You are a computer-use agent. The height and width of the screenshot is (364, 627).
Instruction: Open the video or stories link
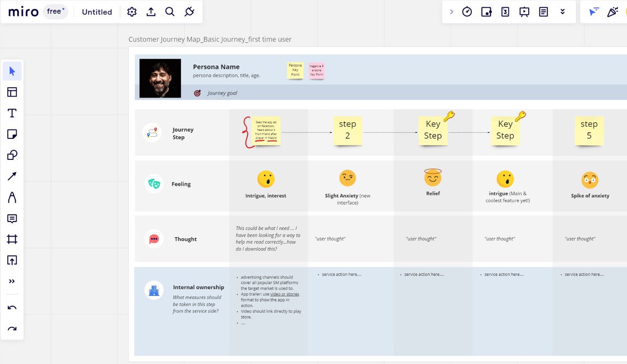point(285,294)
